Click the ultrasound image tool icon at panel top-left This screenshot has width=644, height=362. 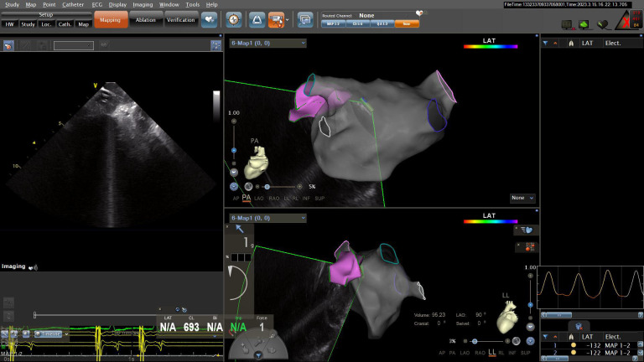point(8,45)
